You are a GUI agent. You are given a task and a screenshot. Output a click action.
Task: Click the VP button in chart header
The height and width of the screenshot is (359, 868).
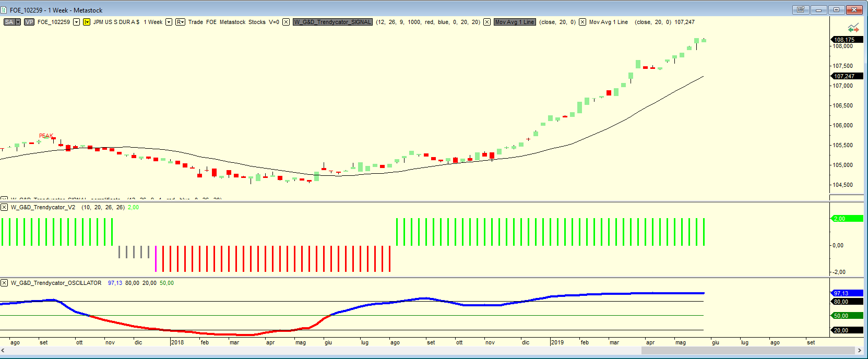click(29, 22)
